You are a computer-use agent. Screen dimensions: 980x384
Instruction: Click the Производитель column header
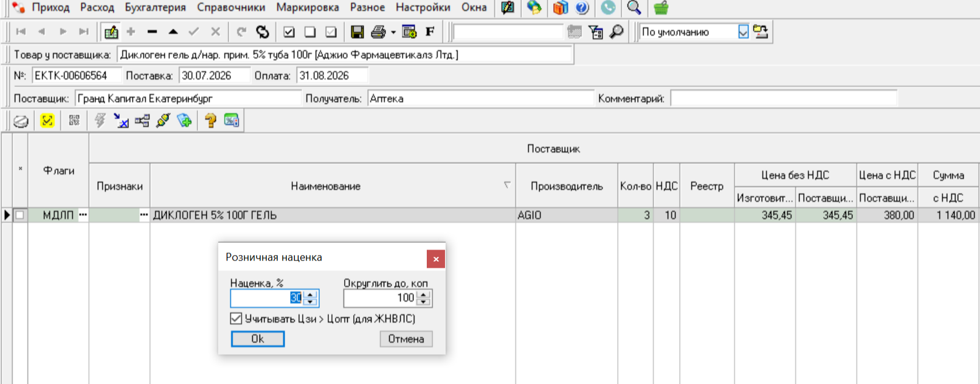point(567,186)
